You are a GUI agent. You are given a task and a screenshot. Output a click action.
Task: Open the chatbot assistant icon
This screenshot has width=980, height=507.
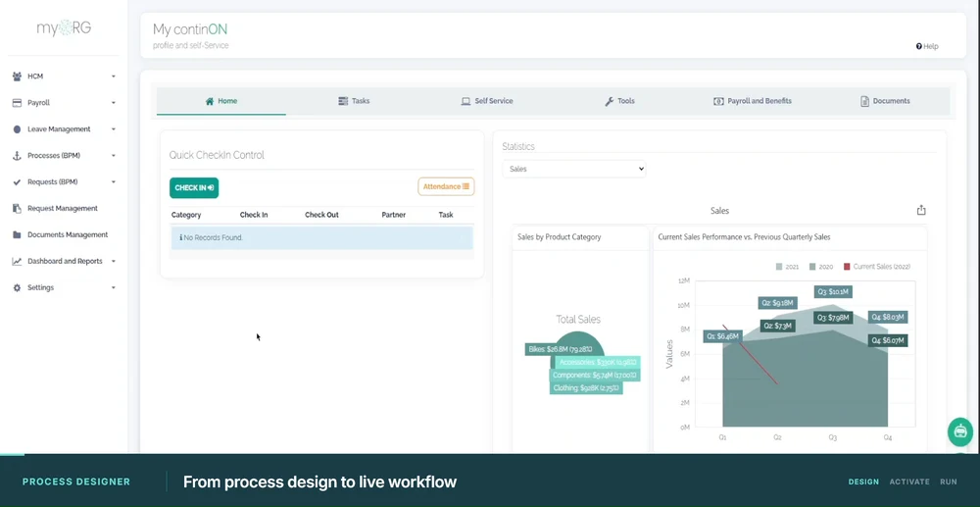[x=960, y=431]
